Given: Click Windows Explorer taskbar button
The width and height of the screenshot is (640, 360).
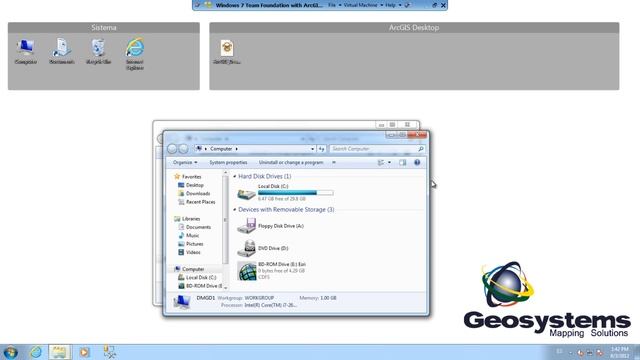Looking at the screenshot, I should (60, 352).
